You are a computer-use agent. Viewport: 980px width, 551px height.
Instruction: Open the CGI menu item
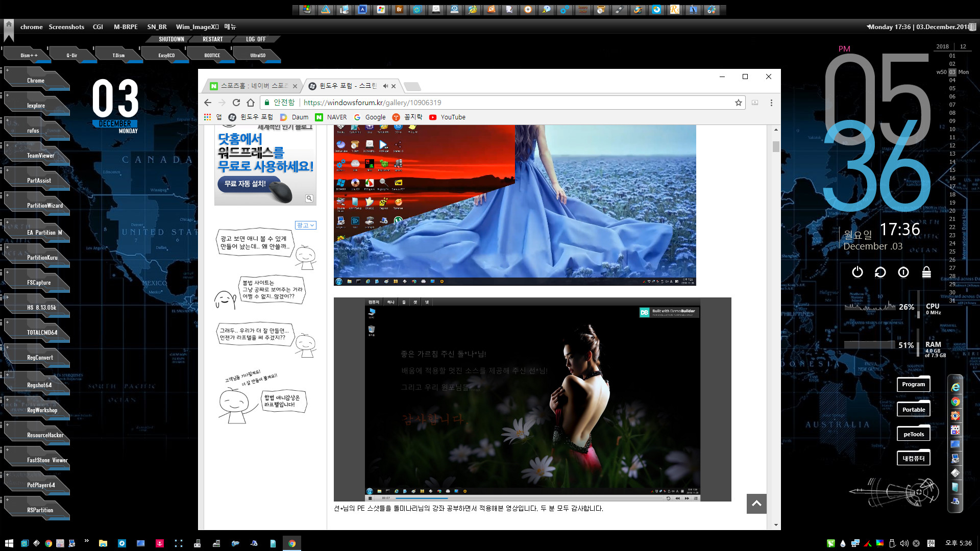98,27
